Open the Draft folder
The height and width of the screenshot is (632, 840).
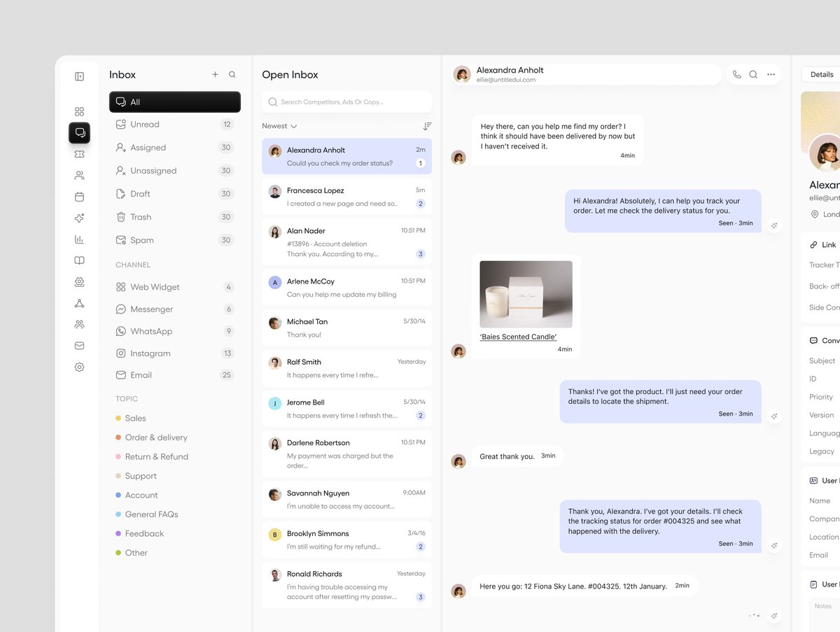(175, 194)
